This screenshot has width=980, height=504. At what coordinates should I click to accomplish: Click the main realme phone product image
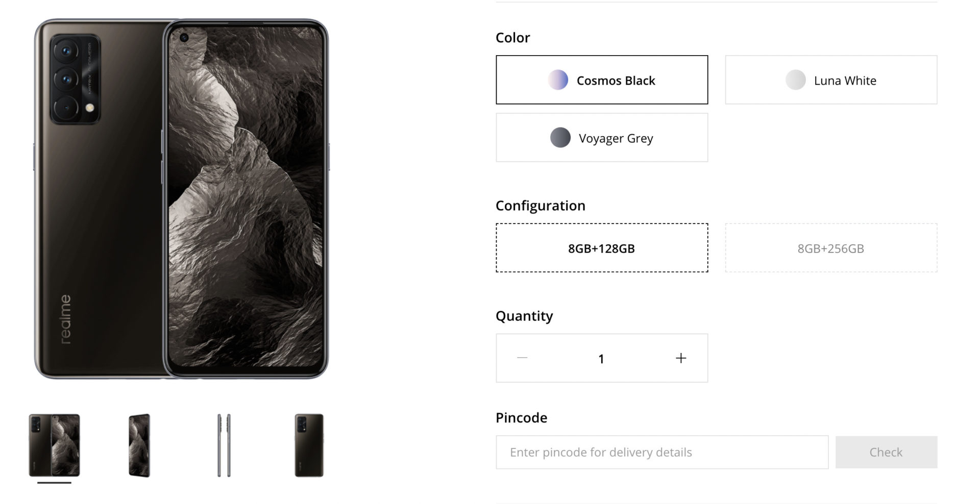click(181, 199)
